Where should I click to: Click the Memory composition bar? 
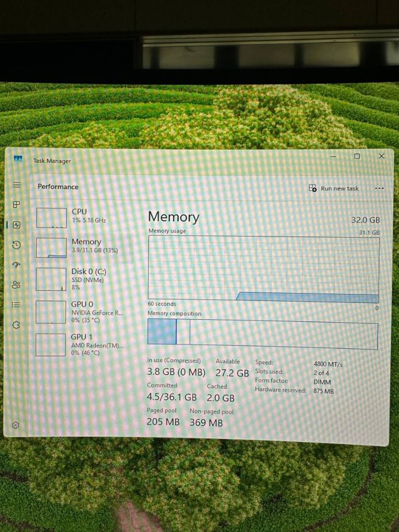(x=263, y=333)
